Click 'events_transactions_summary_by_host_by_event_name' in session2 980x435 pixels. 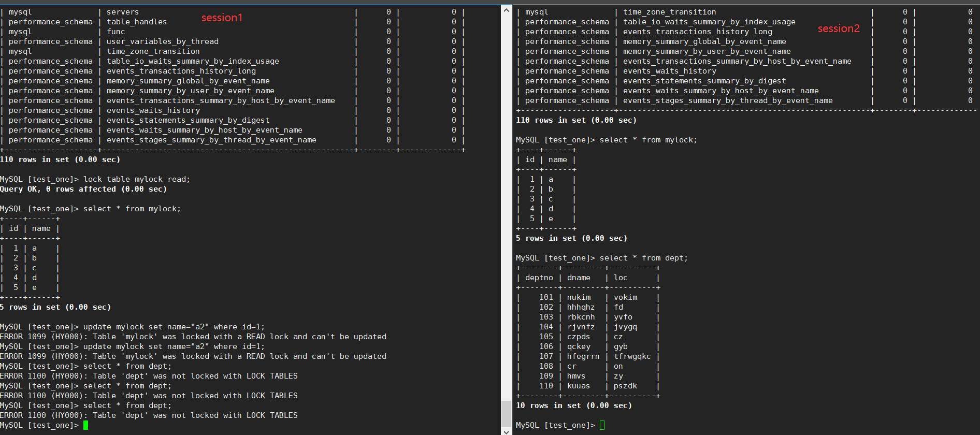pyautogui.click(x=737, y=61)
